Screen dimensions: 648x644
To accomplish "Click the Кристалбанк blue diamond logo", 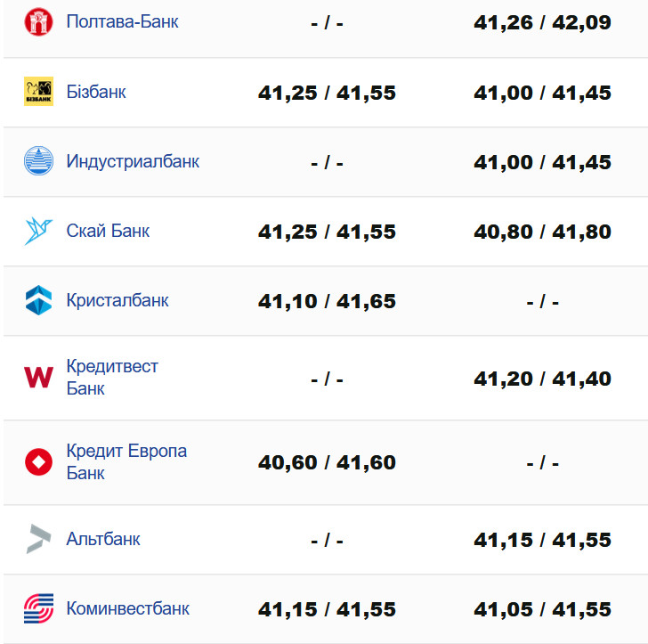I will [38, 300].
